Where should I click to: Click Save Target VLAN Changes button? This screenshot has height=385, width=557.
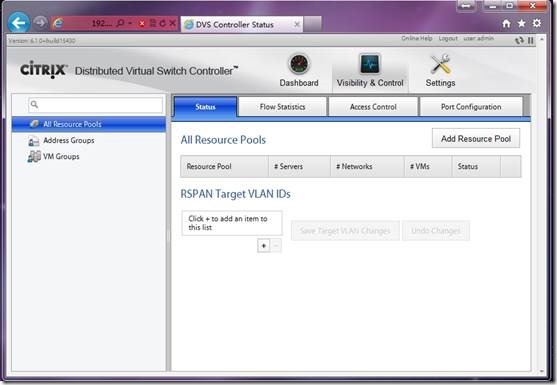pos(345,231)
